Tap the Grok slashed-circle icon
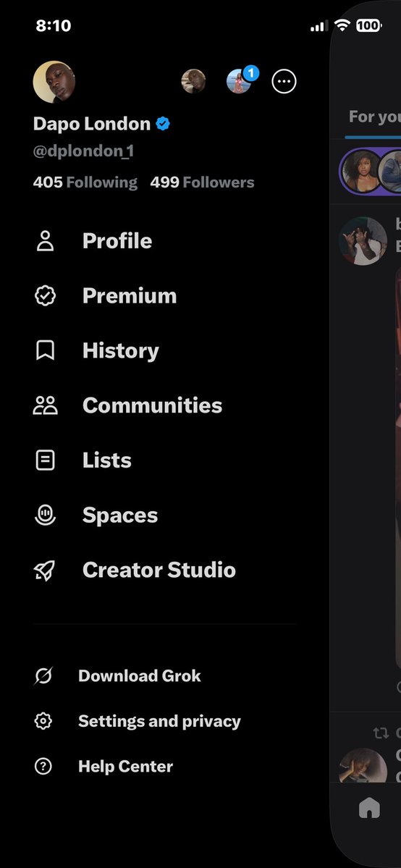This screenshot has height=868, width=401. [x=43, y=676]
